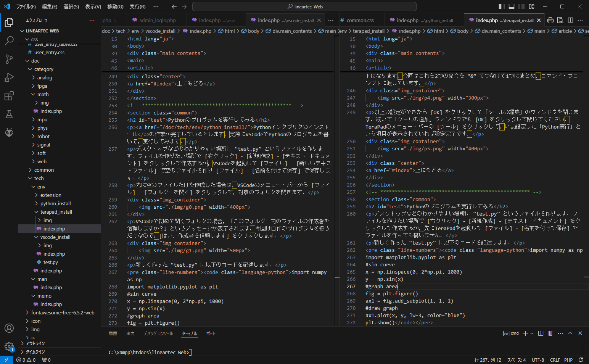Image resolution: width=589 pixels, height=364 pixels.
Task: Click the remote window icon in the status bar
Action: [6, 360]
